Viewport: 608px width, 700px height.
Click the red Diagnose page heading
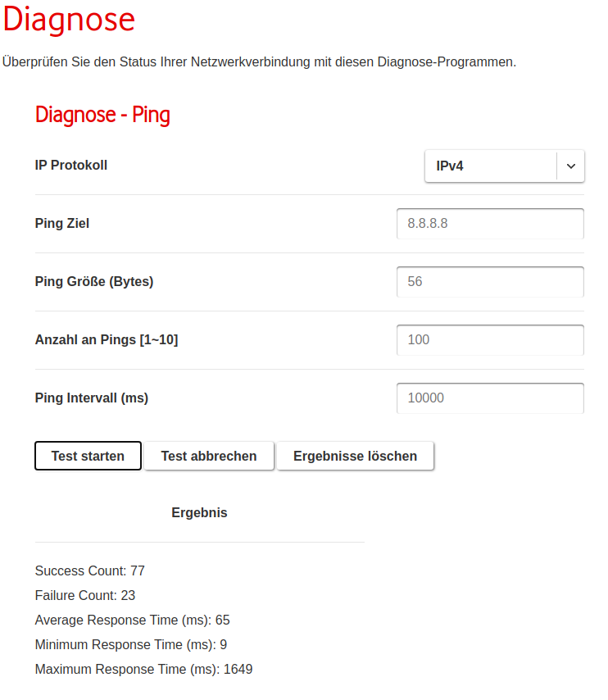[69, 20]
